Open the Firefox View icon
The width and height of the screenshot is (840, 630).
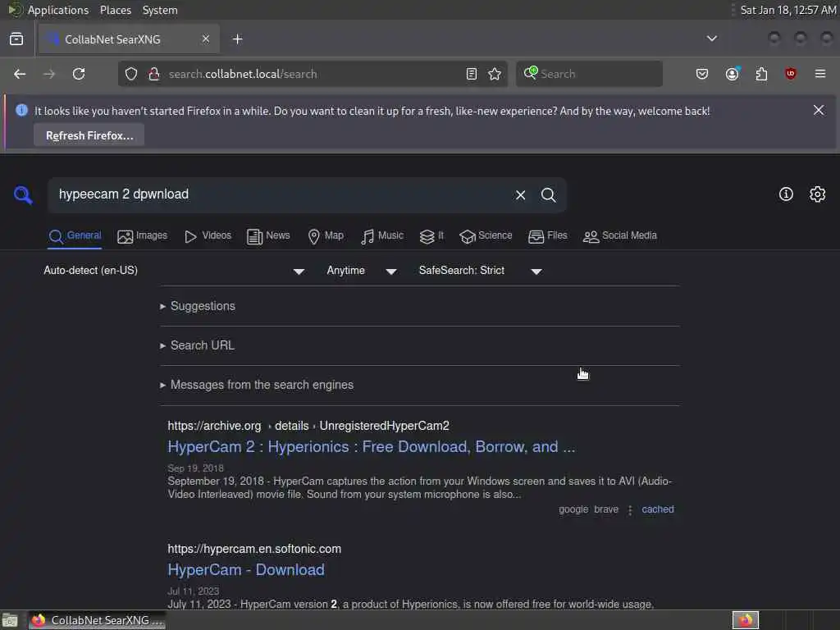(x=16, y=39)
